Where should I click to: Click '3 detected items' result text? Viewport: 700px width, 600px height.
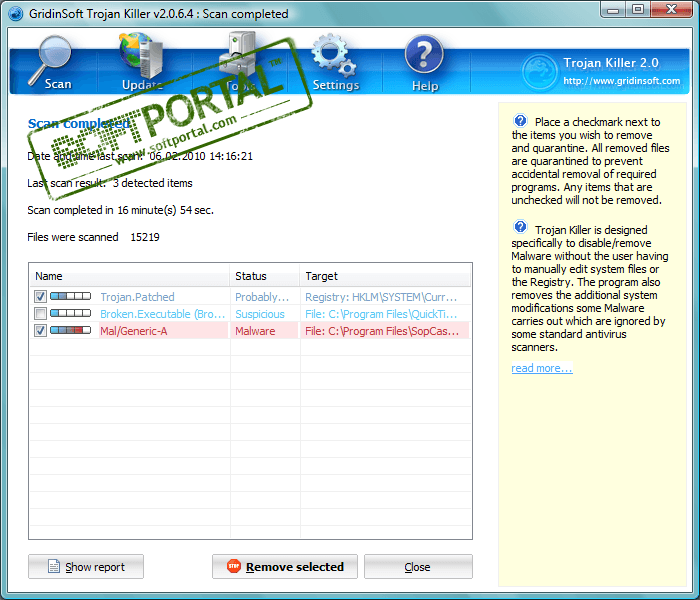(153, 183)
